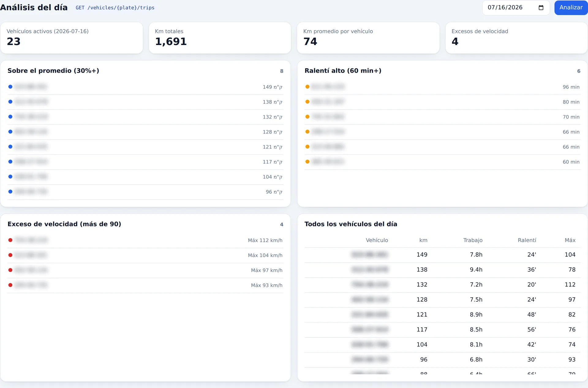Open the Vehículos activos summary card
Screen dimensions: 588x388
point(72,38)
